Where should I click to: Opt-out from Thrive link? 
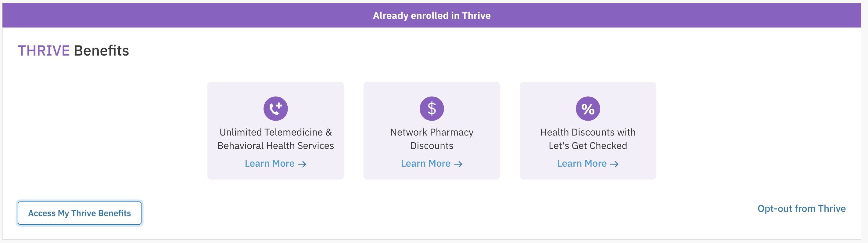(x=802, y=209)
